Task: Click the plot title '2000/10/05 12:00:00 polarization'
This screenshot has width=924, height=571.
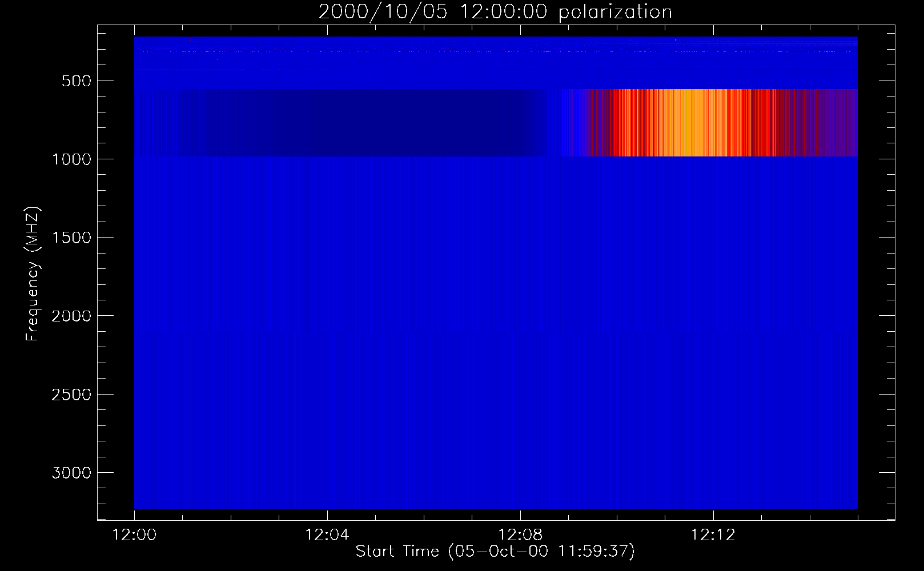Action: click(495, 12)
